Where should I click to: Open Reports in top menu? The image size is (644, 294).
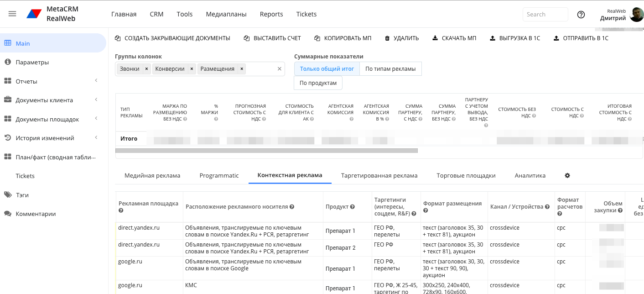click(271, 14)
